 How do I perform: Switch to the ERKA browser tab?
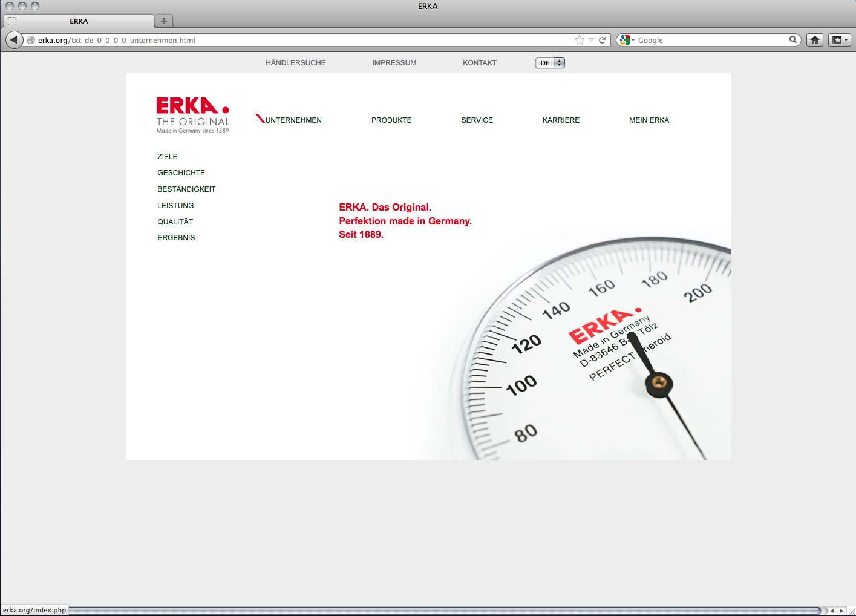point(79,21)
